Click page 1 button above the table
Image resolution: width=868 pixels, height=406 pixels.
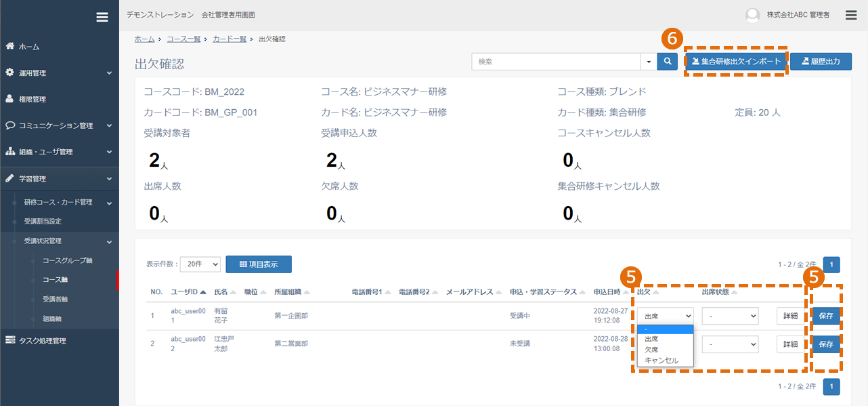831,265
